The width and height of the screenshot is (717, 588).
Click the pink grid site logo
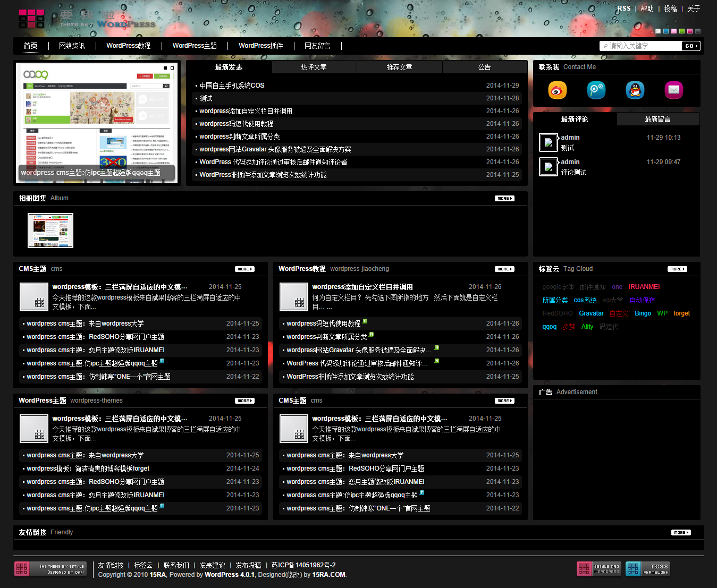coord(31,19)
